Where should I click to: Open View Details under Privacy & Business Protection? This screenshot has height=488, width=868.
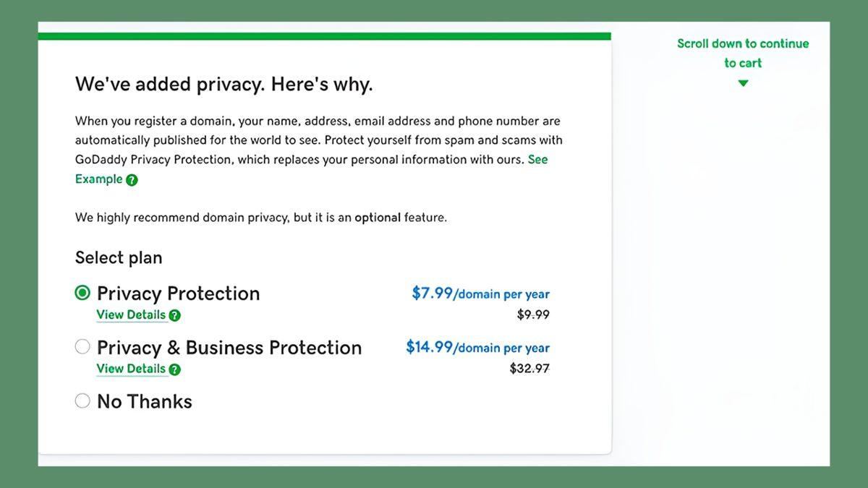[x=131, y=369]
